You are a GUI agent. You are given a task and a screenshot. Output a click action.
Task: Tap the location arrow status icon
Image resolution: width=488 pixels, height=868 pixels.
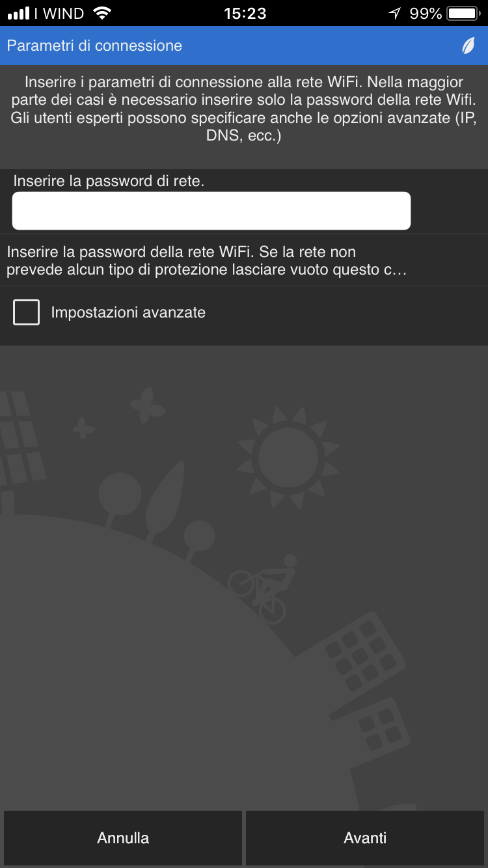(x=394, y=13)
